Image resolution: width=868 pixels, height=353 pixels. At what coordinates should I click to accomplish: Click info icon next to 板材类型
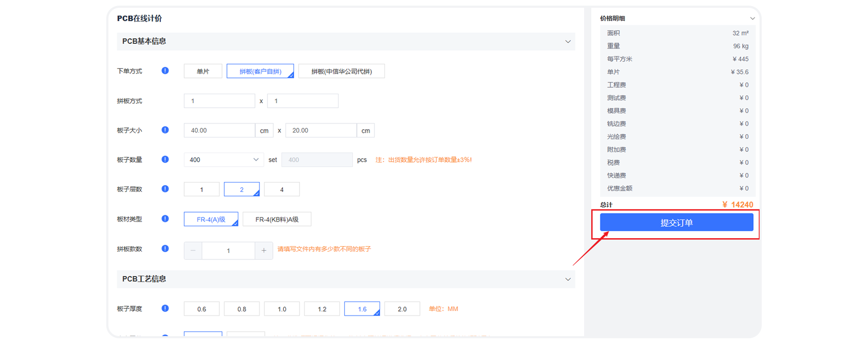[165, 219]
